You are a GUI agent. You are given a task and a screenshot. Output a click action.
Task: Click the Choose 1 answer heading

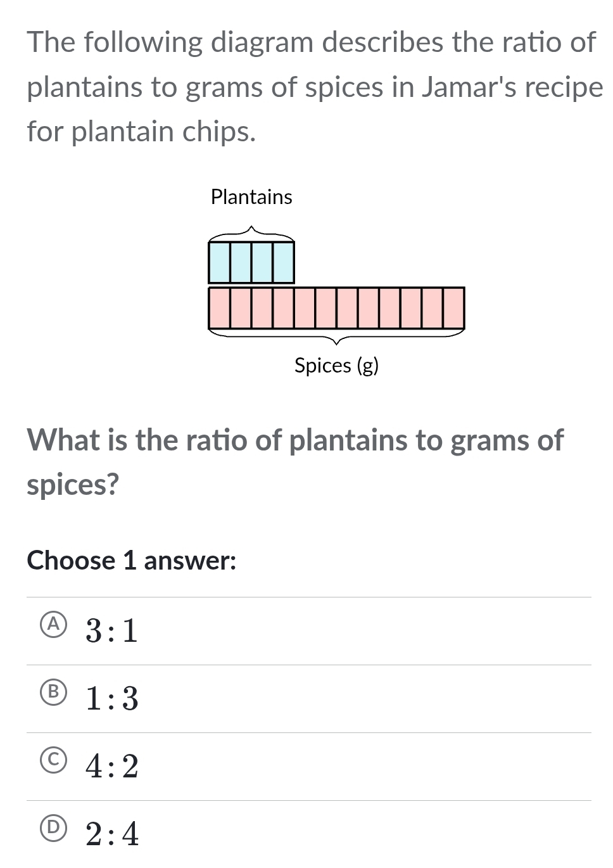(131, 561)
